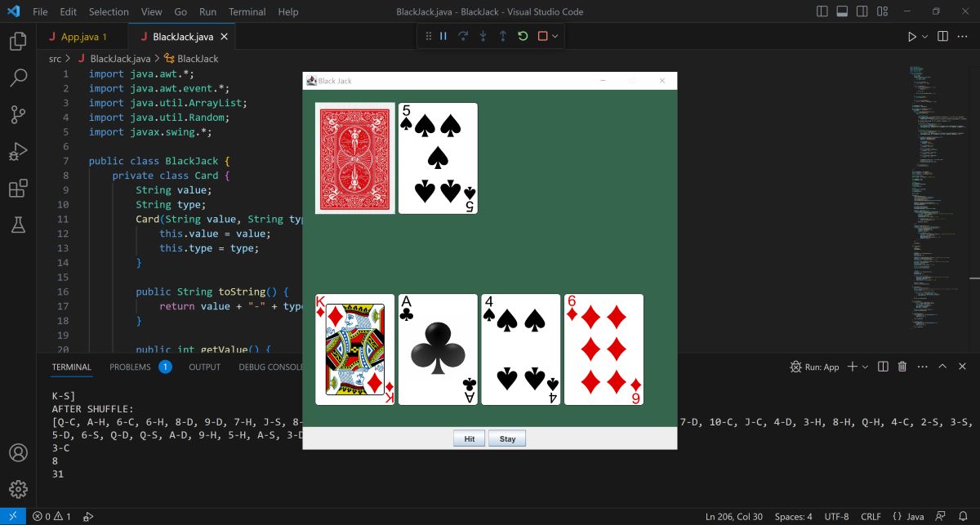Open the File menu
The image size is (980, 525).
tap(40, 11)
